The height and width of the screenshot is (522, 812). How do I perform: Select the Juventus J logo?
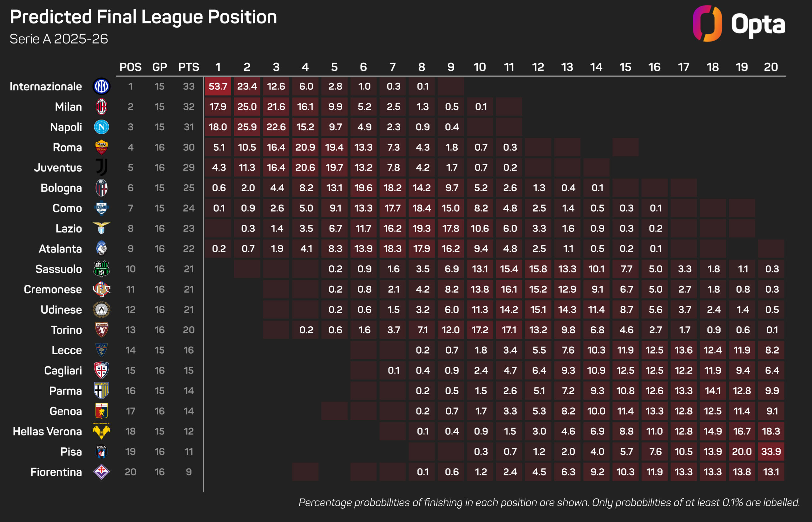click(101, 167)
